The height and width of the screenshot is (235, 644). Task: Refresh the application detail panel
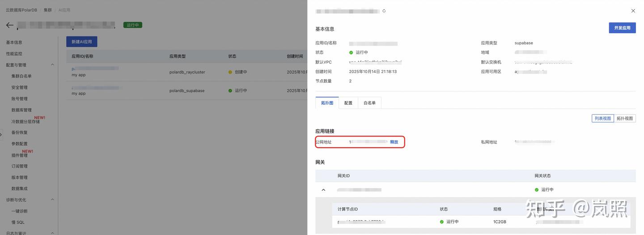click(x=384, y=11)
